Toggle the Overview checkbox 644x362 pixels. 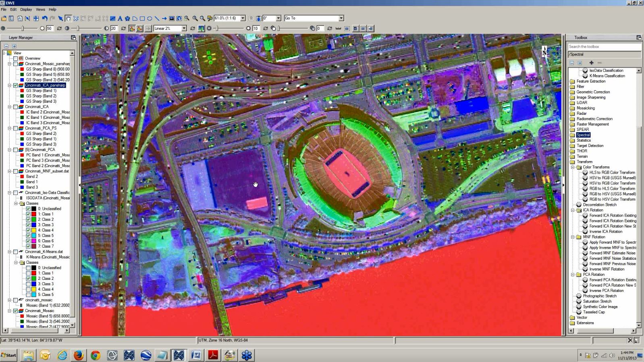pos(15,58)
